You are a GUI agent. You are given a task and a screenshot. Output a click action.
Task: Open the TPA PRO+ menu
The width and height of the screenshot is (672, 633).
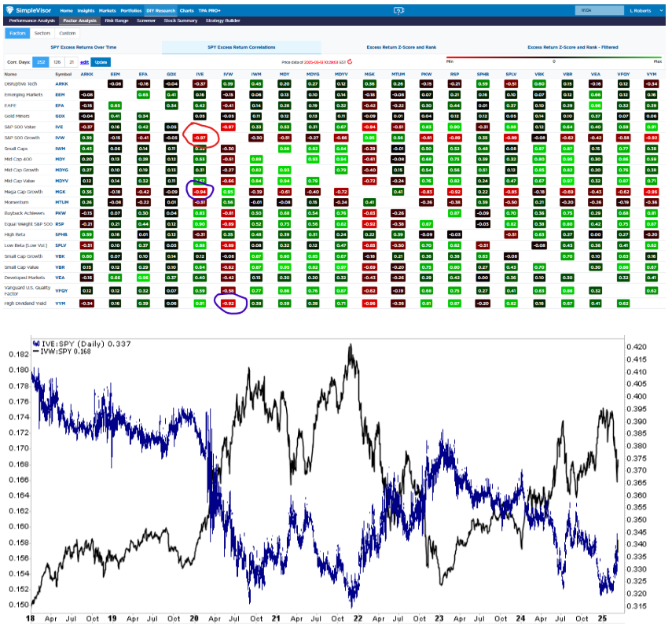(x=210, y=11)
